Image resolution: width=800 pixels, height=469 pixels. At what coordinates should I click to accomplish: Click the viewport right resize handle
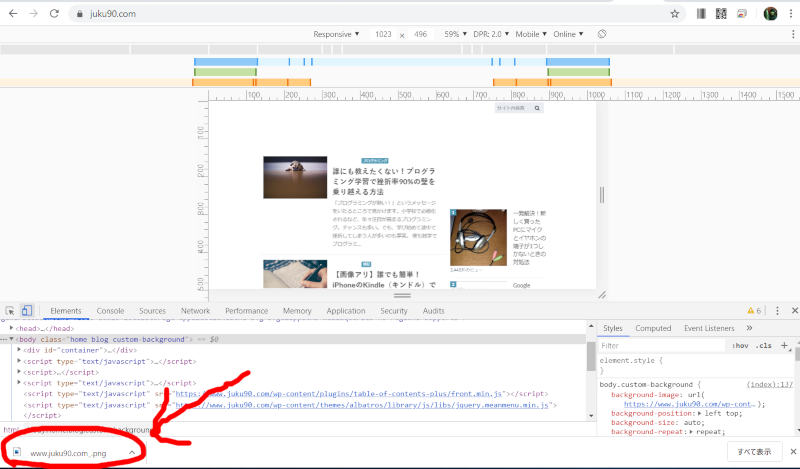point(602,194)
